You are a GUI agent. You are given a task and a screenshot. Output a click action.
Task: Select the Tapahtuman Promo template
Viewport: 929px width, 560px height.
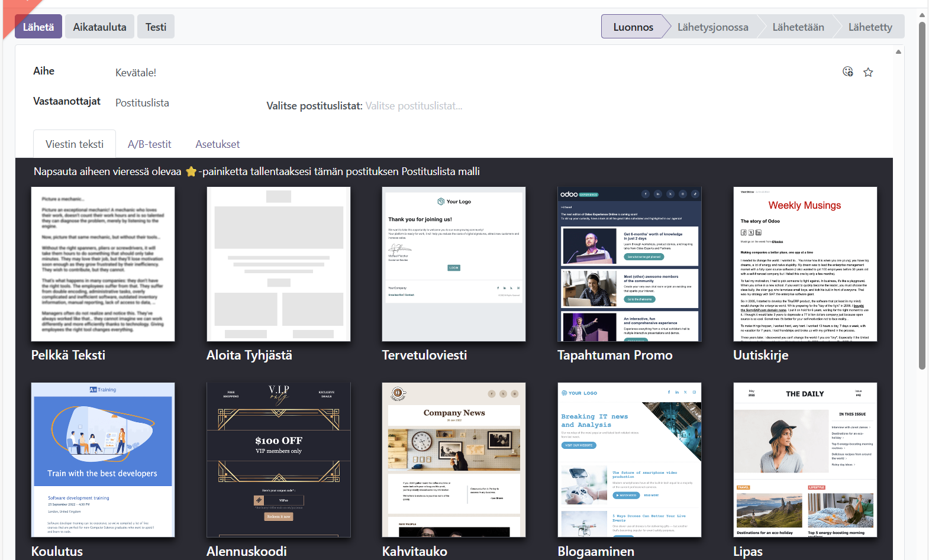coord(629,264)
